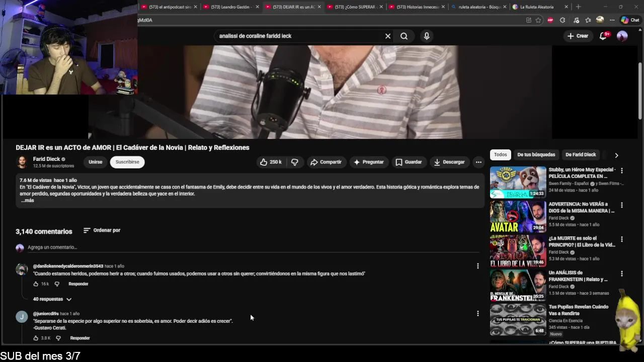Viewport: 644px width, 362px height.
Task: Open options for Frankenstein análisis video
Action: pos(622,274)
